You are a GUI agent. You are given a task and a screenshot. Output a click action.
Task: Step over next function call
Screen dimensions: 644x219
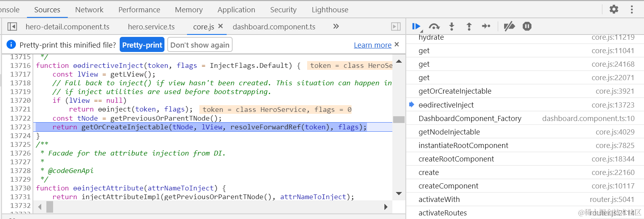(x=434, y=26)
